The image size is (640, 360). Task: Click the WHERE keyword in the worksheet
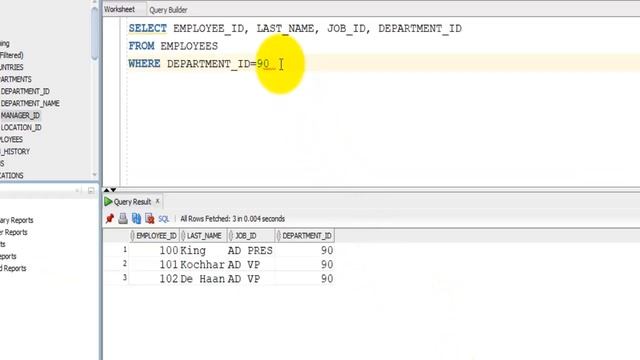point(144,64)
